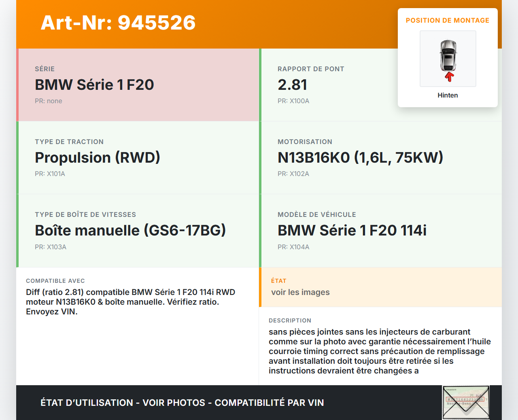Screen dimensions: 518x420
Task: Click the BMW Série 1 F20 114i model
Action: pyautogui.click(x=352, y=231)
